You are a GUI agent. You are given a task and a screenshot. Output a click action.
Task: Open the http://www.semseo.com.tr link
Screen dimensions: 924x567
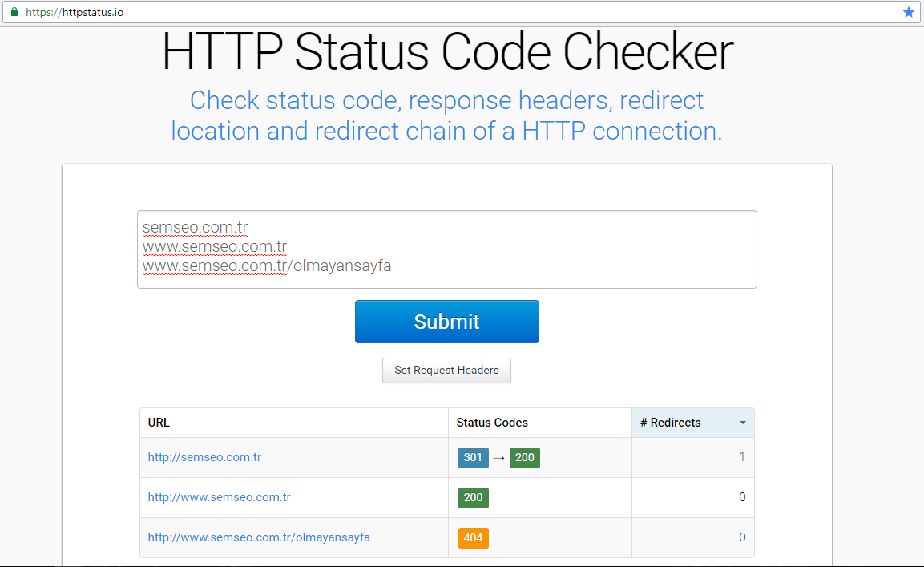click(220, 497)
